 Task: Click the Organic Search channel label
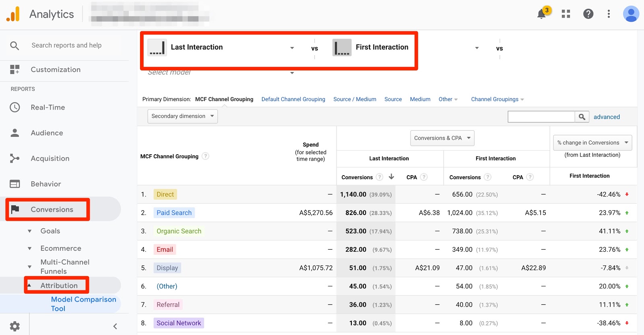(x=179, y=231)
